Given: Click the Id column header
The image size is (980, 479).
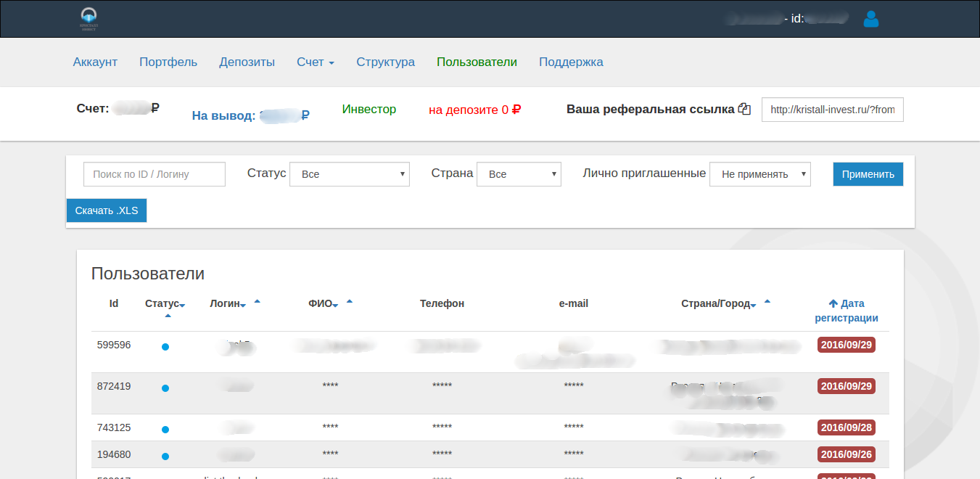Looking at the screenshot, I should pos(114,303).
